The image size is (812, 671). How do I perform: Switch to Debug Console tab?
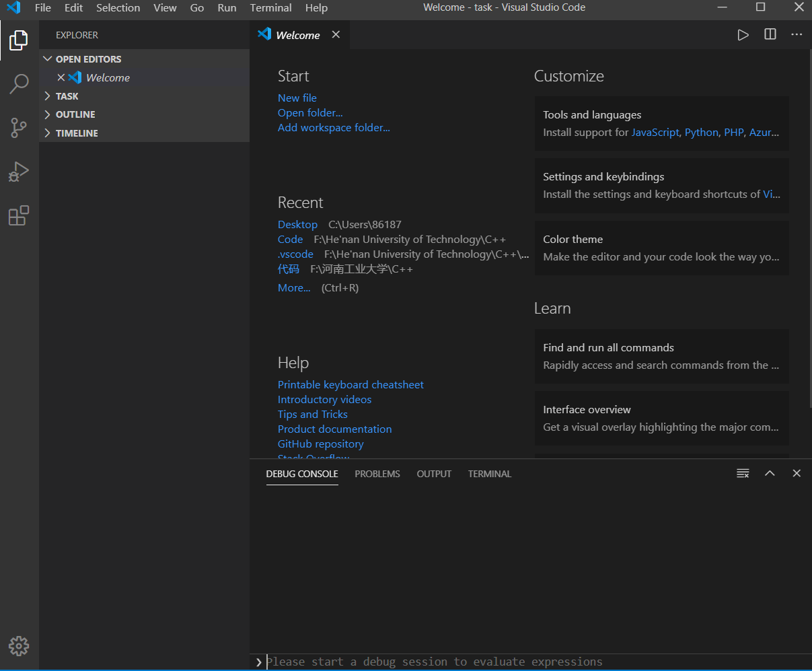point(302,474)
